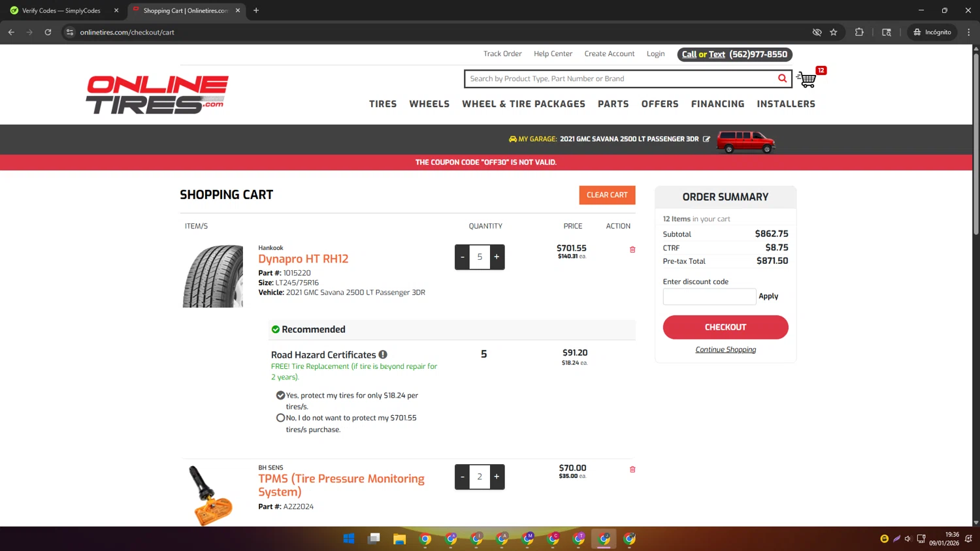Viewport: 980px width, 551px height.
Task: Open side panel icon in Chrome toolbar
Action: click(x=887, y=32)
